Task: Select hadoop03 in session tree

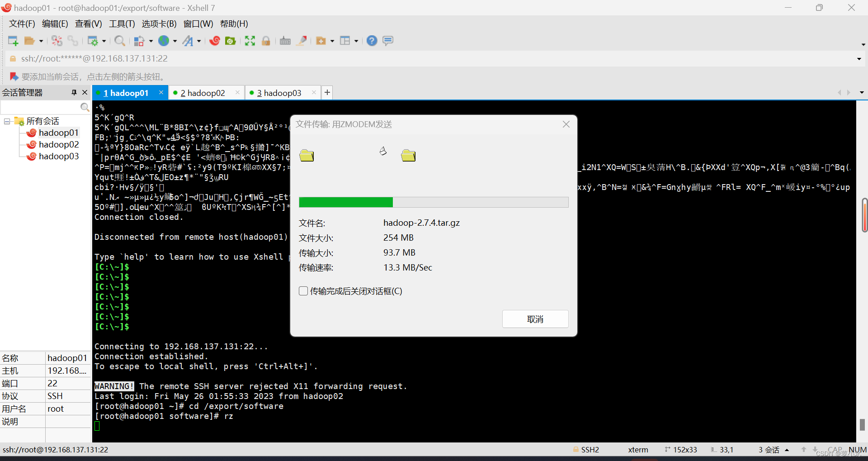Action: [58, 156]
